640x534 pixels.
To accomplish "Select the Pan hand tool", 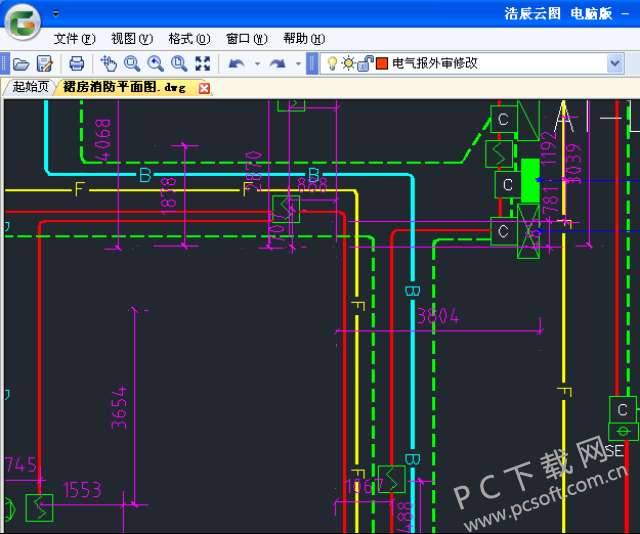I will [109, 63].
